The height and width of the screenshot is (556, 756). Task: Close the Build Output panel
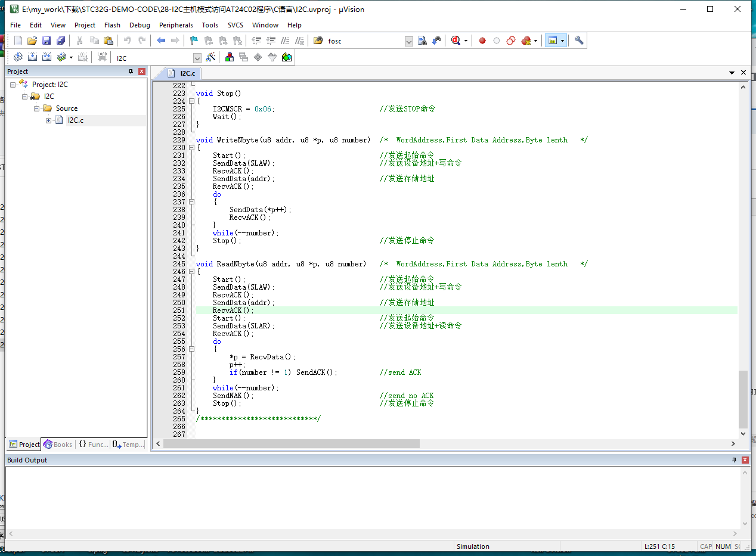pyautogui.click(x=745, y=460)
